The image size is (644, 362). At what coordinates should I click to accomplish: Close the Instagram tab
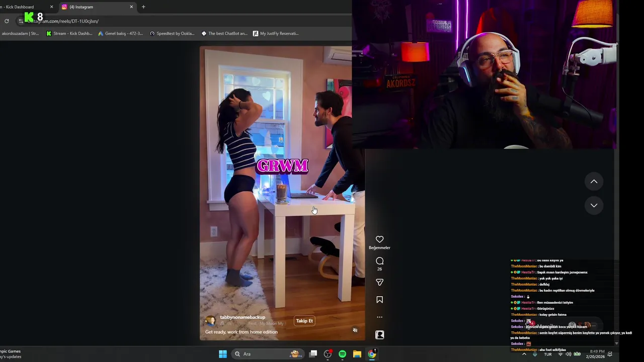[x=131, y=7]
